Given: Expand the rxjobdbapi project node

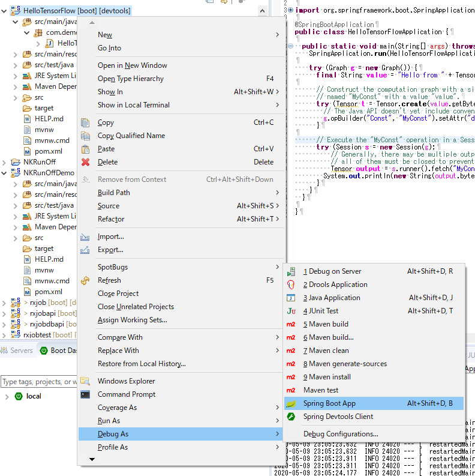Looking at the screenshot, I should click(4, 325).
